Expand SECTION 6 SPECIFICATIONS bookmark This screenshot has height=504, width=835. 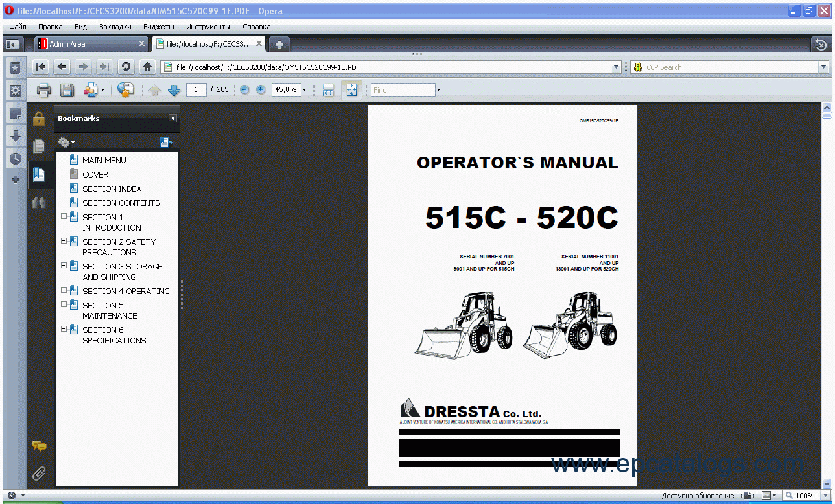click(x=64, y=329)
